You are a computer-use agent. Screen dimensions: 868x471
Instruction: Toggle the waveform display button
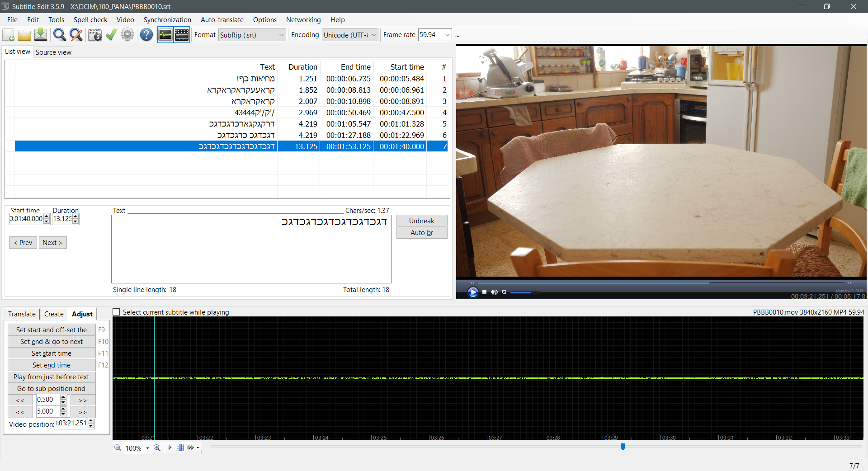click(x=165, y=34)
